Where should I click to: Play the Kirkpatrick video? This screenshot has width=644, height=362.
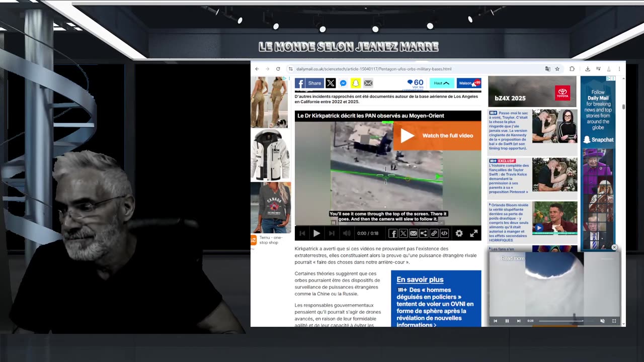click(316, 233)
